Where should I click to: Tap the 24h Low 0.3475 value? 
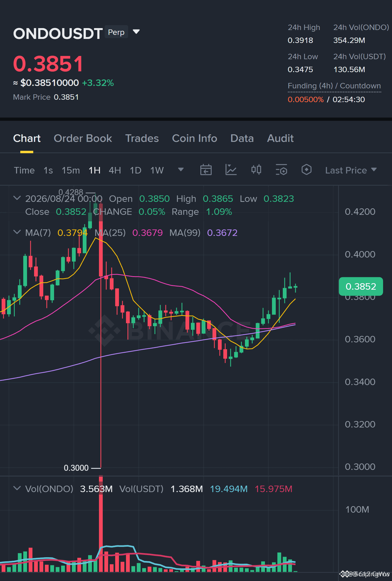(300, 69)
